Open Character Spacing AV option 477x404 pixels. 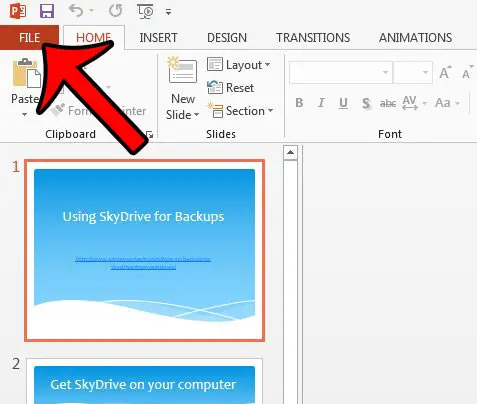pos(414,103)
